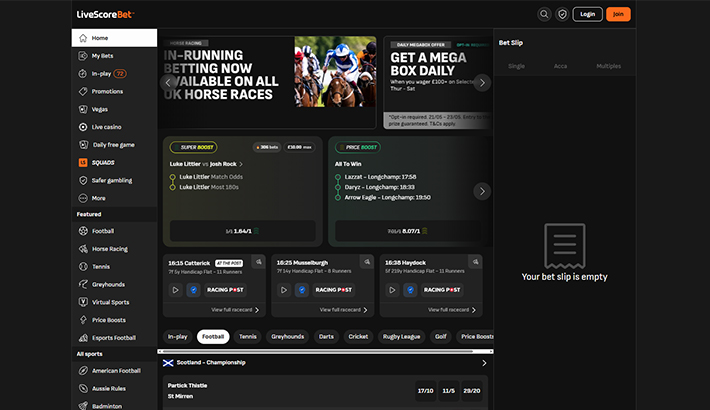This screenshot has width=710, height=410.
Task: Open Luke Littler vs Josh Rock match chevron
Action: click(x=241, y=164)
